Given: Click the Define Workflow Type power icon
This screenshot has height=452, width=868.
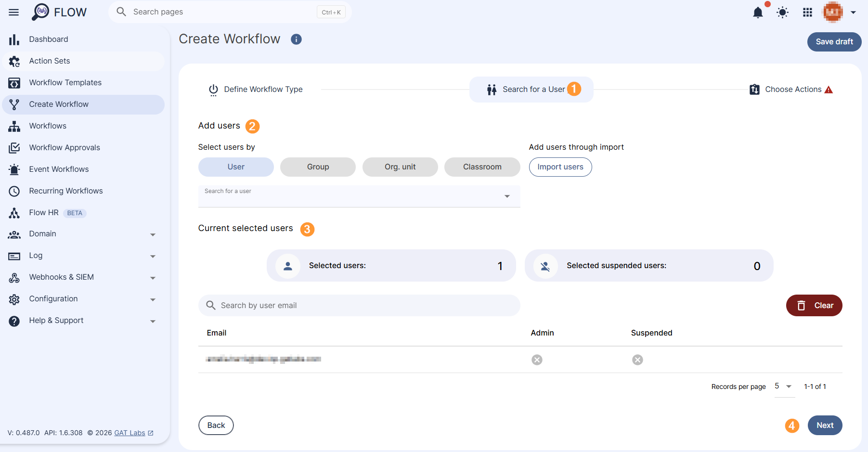Looking at the screenshot, I should [213, 90].
